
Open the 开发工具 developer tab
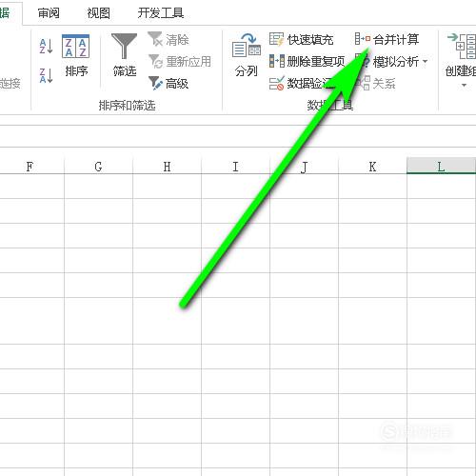click(161, 13)
